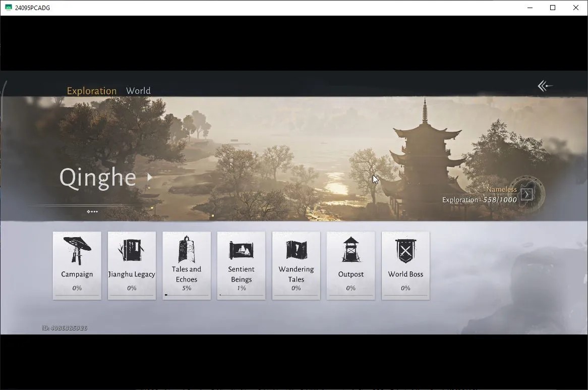The height and width of the screenshot is (390, 588).
Task: Click the 24095PCADG window title text
Action: pos(32,8)
